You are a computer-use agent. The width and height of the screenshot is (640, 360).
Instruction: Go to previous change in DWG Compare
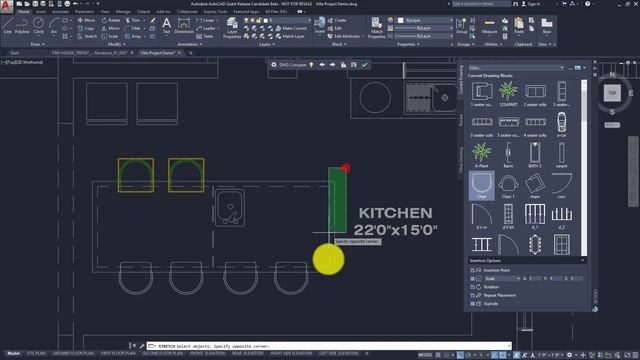322,65
